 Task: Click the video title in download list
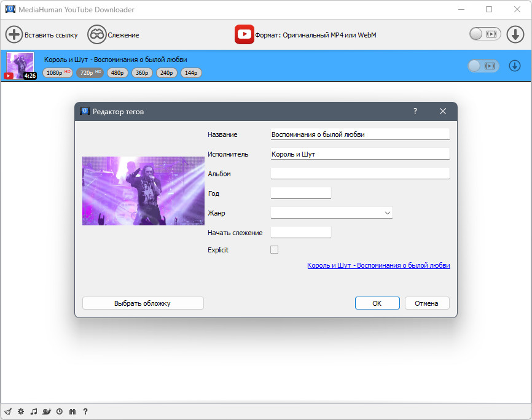pyautogui.click(x=115, y=60)
